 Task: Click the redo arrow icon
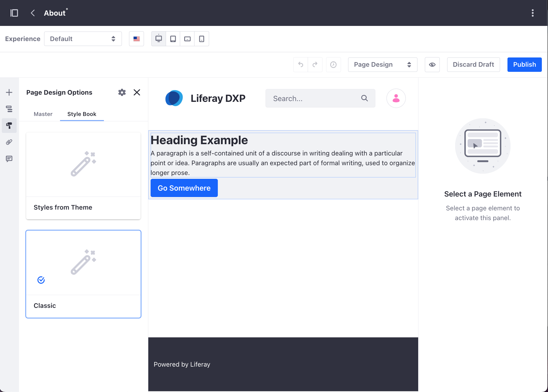click(315, 64)
